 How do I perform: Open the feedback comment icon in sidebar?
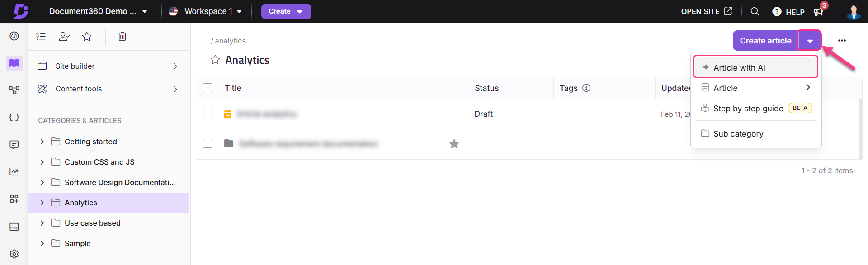tap(14, 145)
